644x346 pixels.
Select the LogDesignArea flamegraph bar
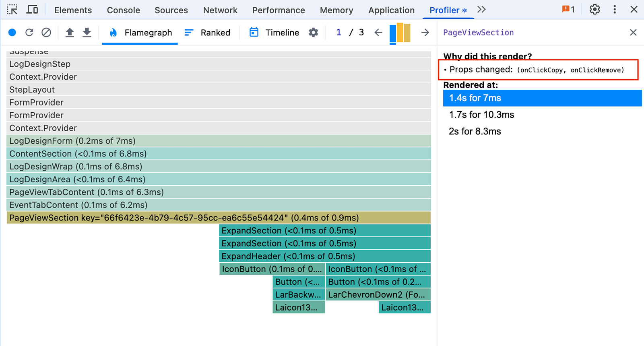(x=219, y=179)
